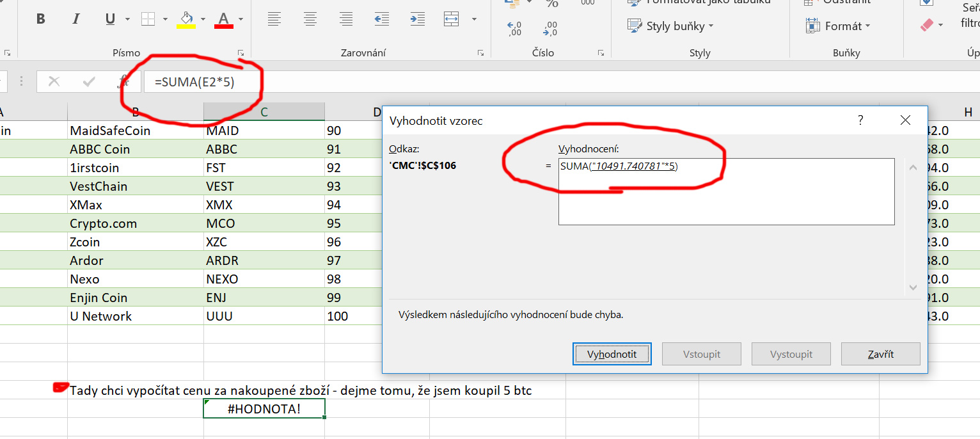Image resolution: width=980 pixels, height=439 pixels.
Task: Center the cell text horizontally
Action: pos(310,19)
